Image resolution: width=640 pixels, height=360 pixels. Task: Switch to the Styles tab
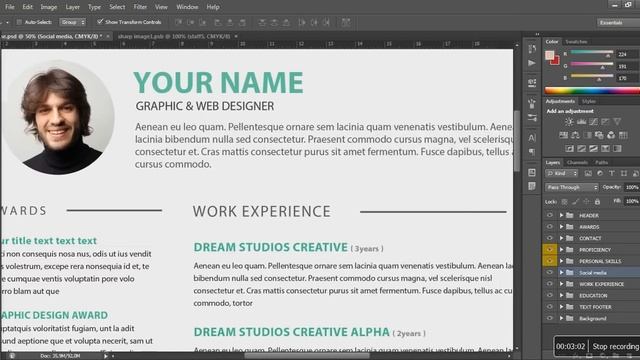(589, 101)
